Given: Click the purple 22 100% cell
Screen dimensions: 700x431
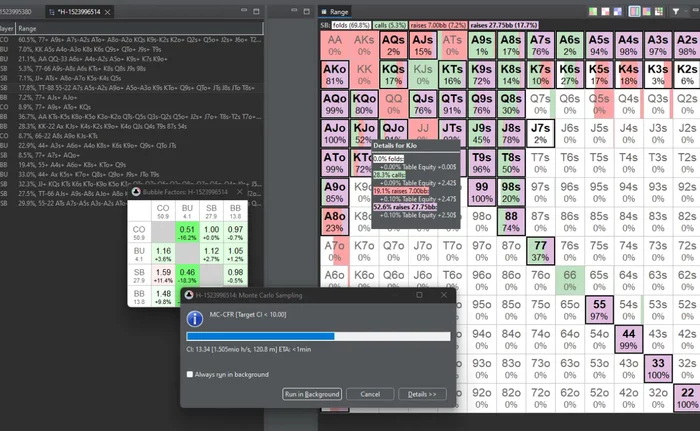Looking at the screenshot, I should 688,398.
